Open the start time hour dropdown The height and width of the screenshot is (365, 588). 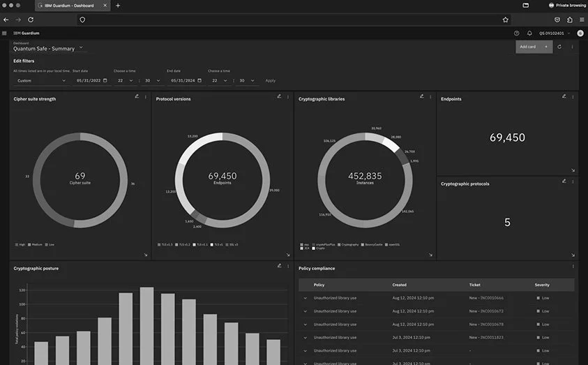126,81
